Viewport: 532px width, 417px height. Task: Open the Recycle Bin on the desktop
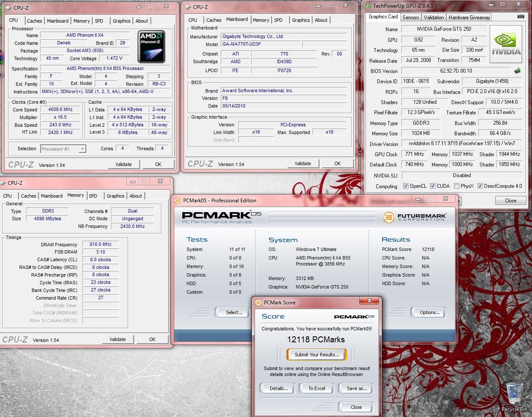(514, 397)
